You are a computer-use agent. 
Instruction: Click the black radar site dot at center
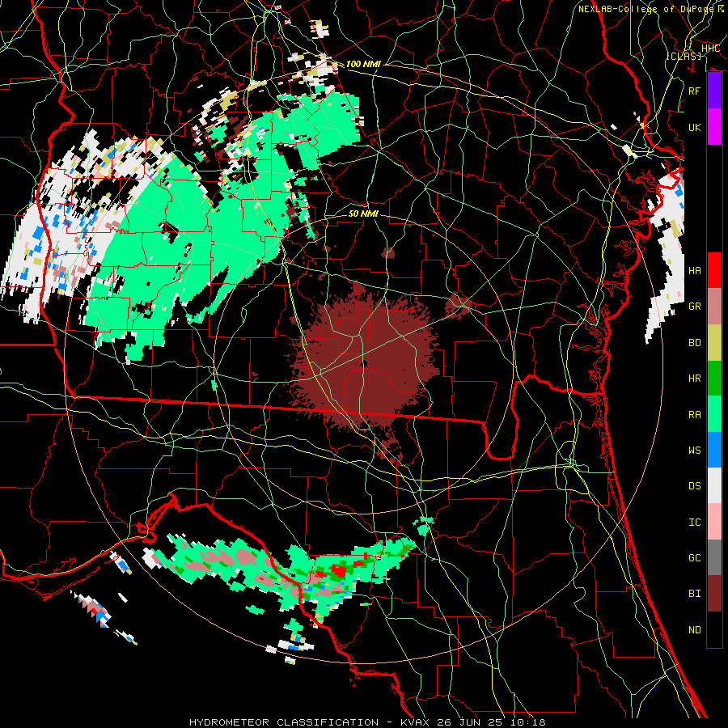coord(363,363)
